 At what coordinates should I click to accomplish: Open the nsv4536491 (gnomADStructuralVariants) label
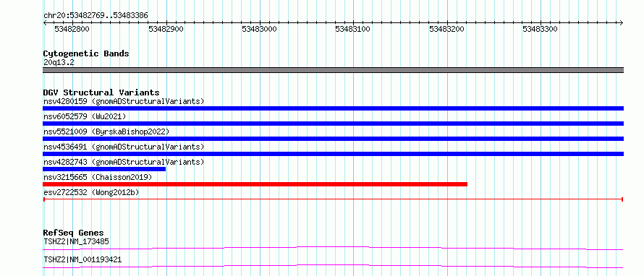(x=124, y=147)
